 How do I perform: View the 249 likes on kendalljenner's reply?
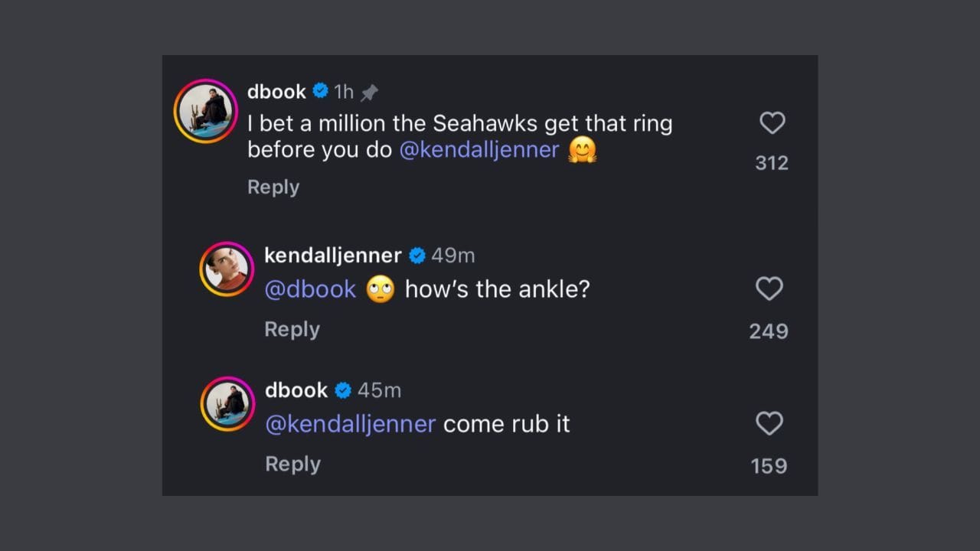tap(768, 331)
